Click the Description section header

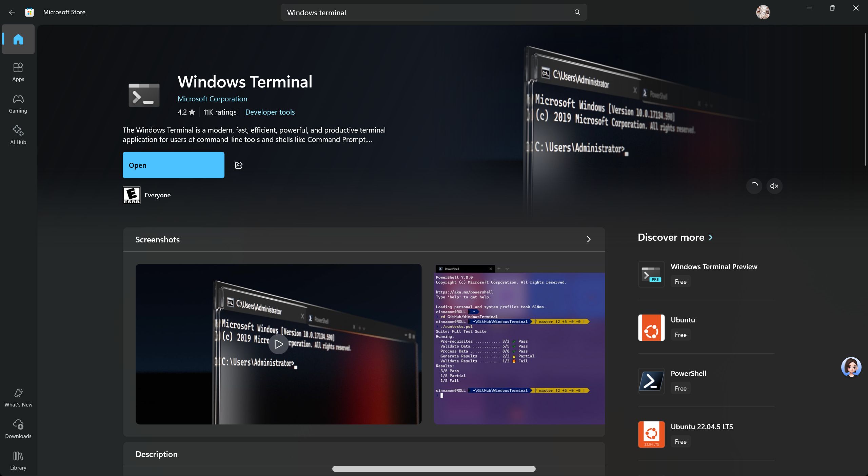156,454
